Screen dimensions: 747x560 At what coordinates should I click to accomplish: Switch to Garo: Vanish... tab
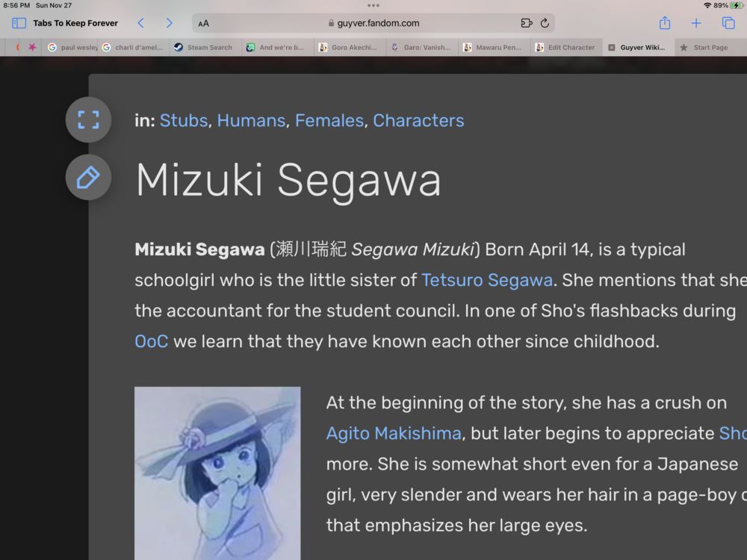pos(423,47)
